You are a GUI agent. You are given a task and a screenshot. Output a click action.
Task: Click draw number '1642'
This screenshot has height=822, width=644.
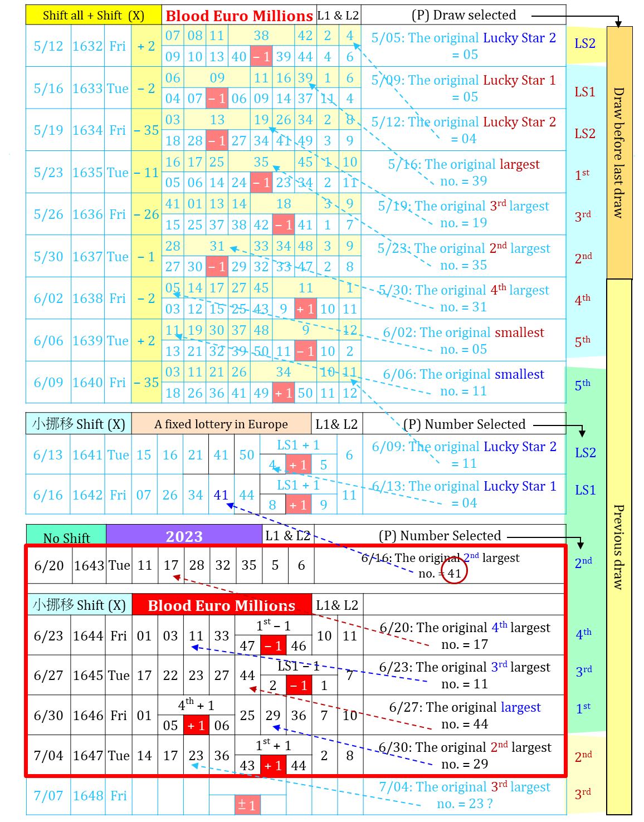87,495
